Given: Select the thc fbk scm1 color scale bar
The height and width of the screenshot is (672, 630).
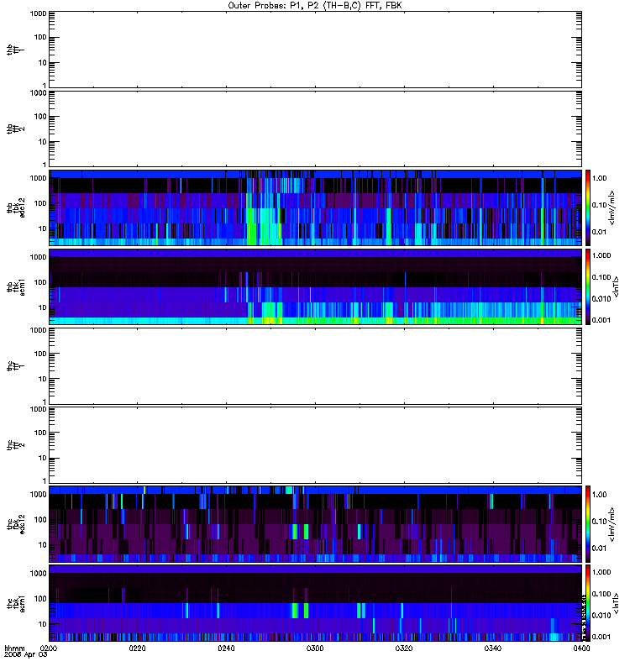Looking at the screenshot, I should click(588, 603).
